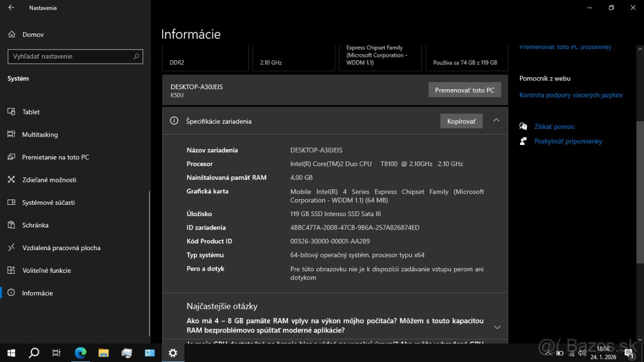This screenshot has width=644, height=362.
Task: Click the back arrow in Settings
Action: click(x=12, y=8)
